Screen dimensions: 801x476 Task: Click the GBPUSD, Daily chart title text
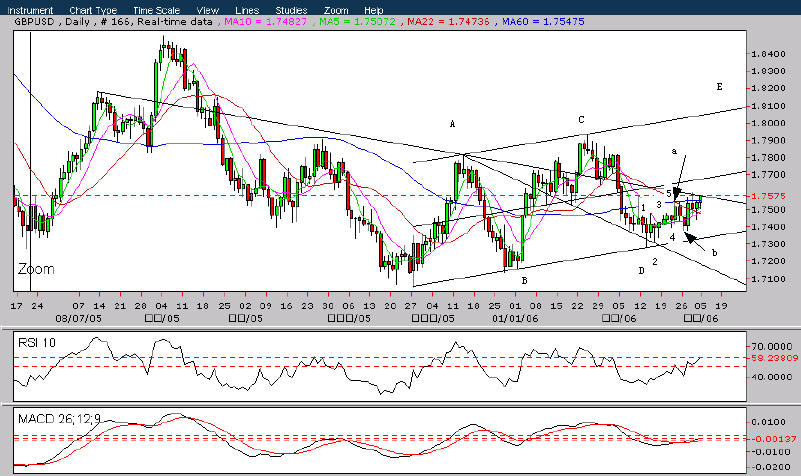pos(52,21)
